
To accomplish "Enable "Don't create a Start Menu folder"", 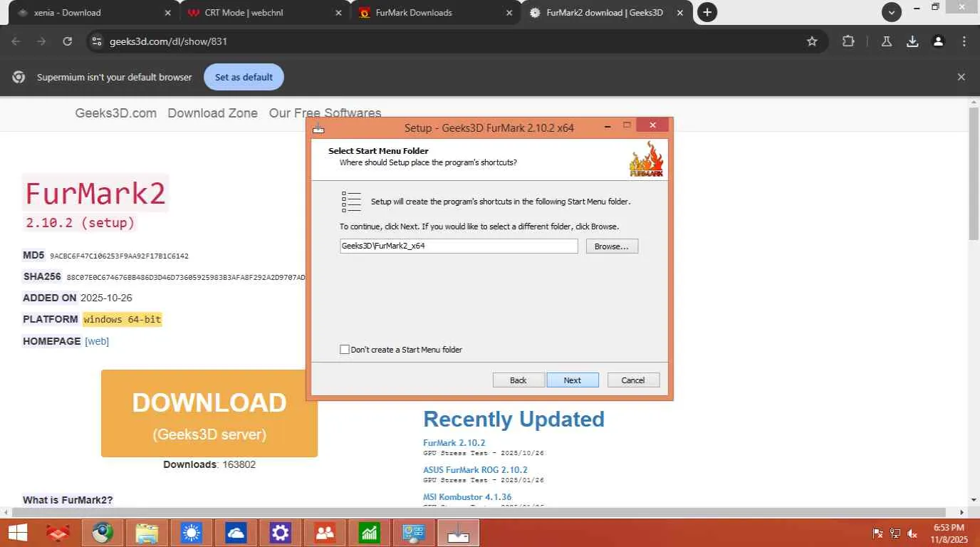I will (x=345, y=350).
